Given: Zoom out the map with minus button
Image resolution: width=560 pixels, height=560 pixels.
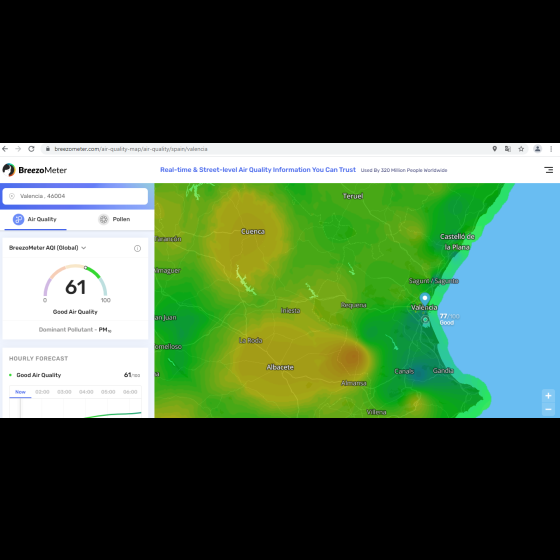Looking at the screenshot, I should [x=548, y=409].
